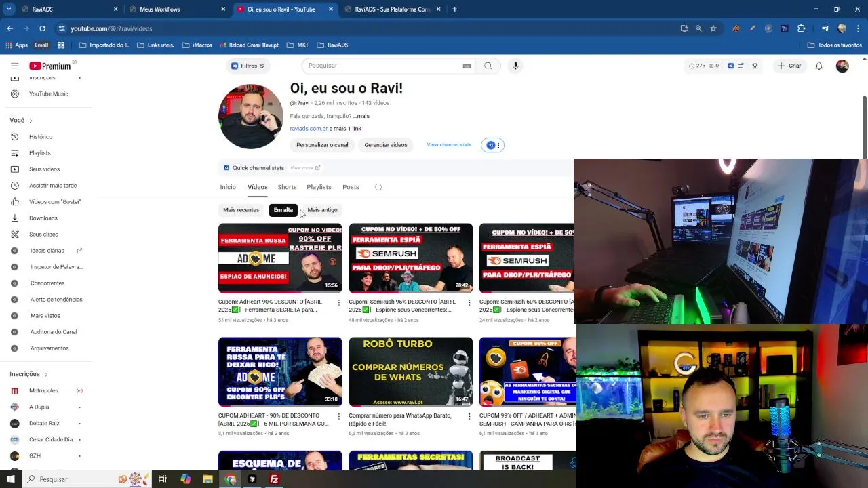Open Inspetor de Palavra item
Image resolution: width=868 pixels, height=488 pixels.
tap(56, 267)
